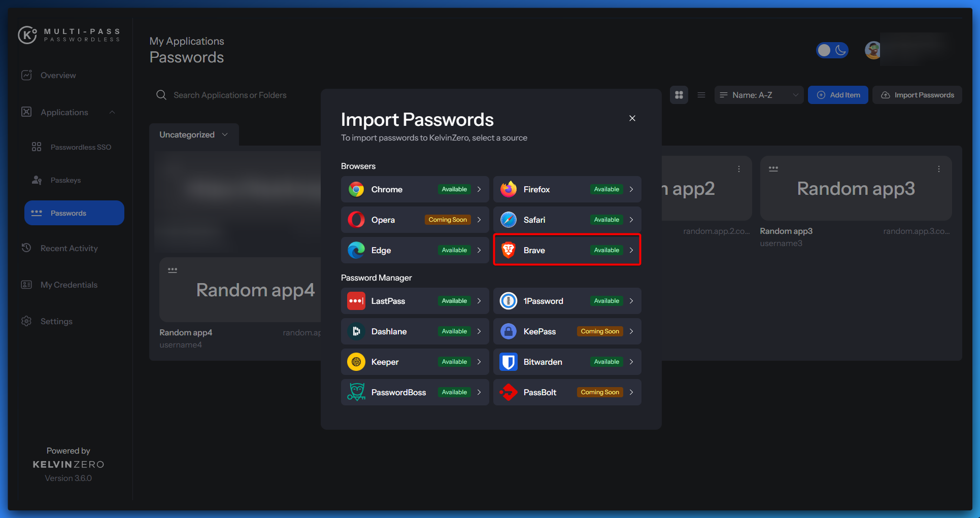Click the PasswordBoss owl icon

[x=356, y=392]
